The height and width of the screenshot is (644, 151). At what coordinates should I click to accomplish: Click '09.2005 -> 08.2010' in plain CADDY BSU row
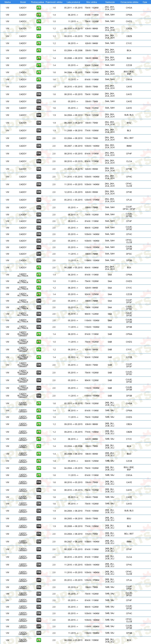[x=73, y=123]
